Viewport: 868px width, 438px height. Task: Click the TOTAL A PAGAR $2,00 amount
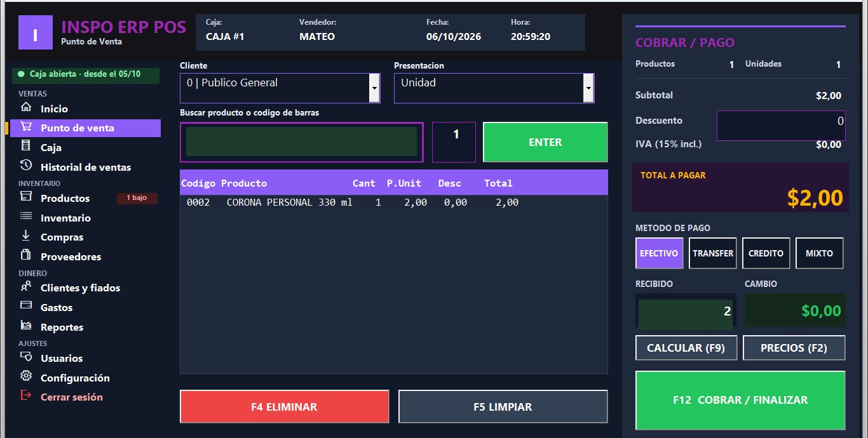click(815, 198)
